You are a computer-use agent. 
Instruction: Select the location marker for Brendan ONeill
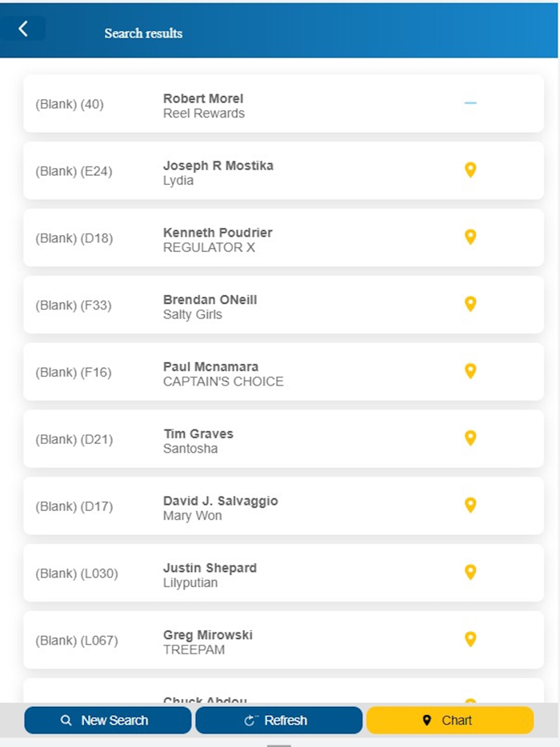coord(470,305)
